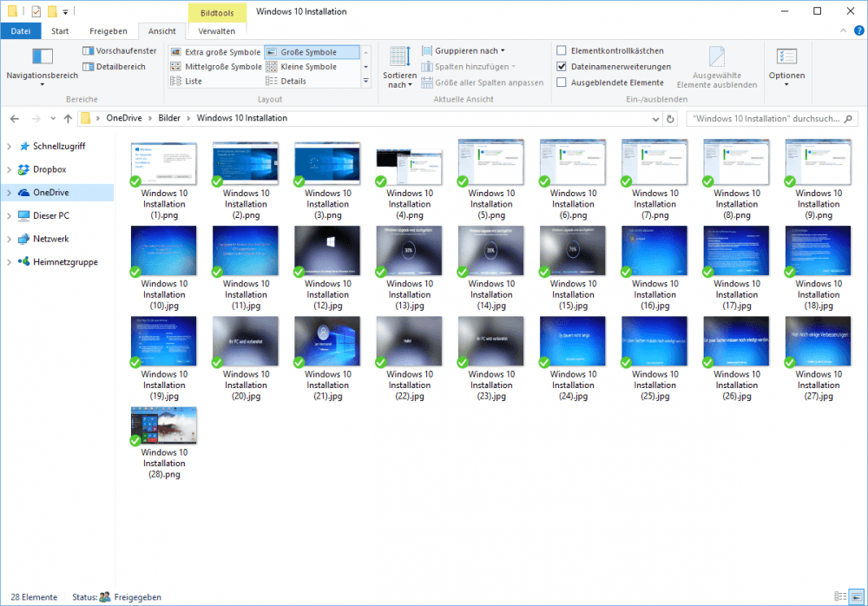Open the Datei menu
Screen dimensions: 868x606
tap(21, 31)
